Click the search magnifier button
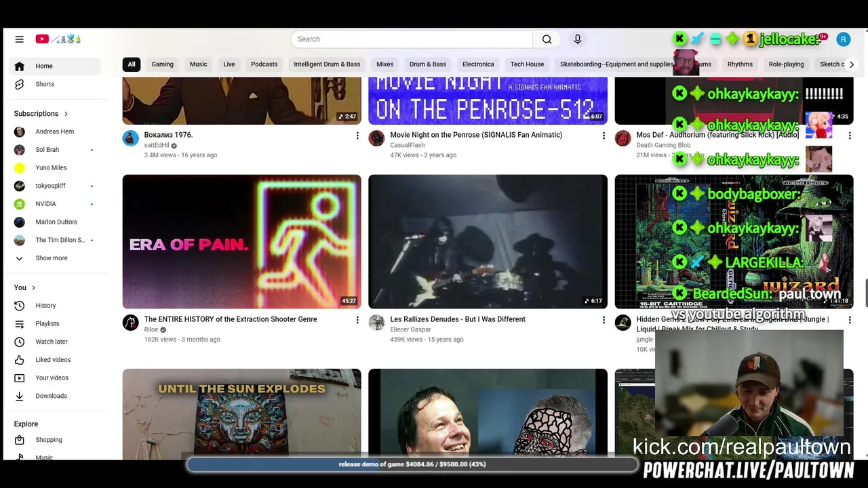 pos(547,39)
